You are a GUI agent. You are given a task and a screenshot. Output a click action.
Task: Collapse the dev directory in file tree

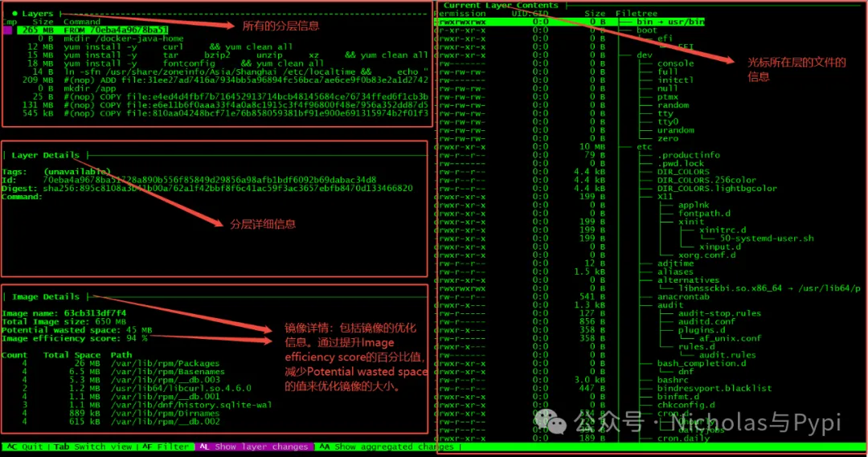[x=645, y=55]
